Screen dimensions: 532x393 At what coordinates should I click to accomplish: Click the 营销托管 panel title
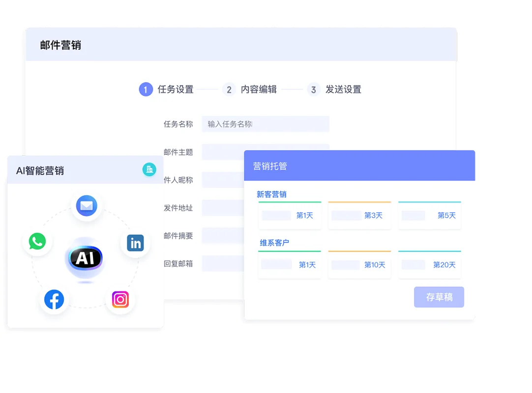point(270,166)
